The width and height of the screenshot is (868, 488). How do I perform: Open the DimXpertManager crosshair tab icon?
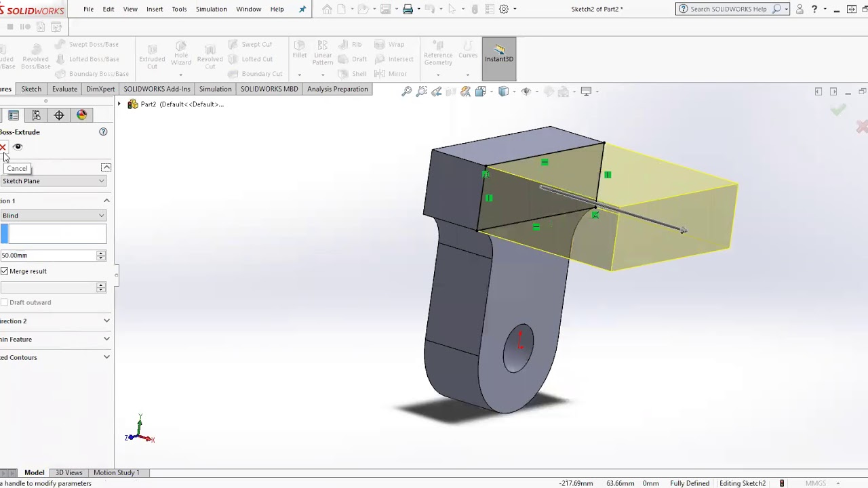point(59,115)
